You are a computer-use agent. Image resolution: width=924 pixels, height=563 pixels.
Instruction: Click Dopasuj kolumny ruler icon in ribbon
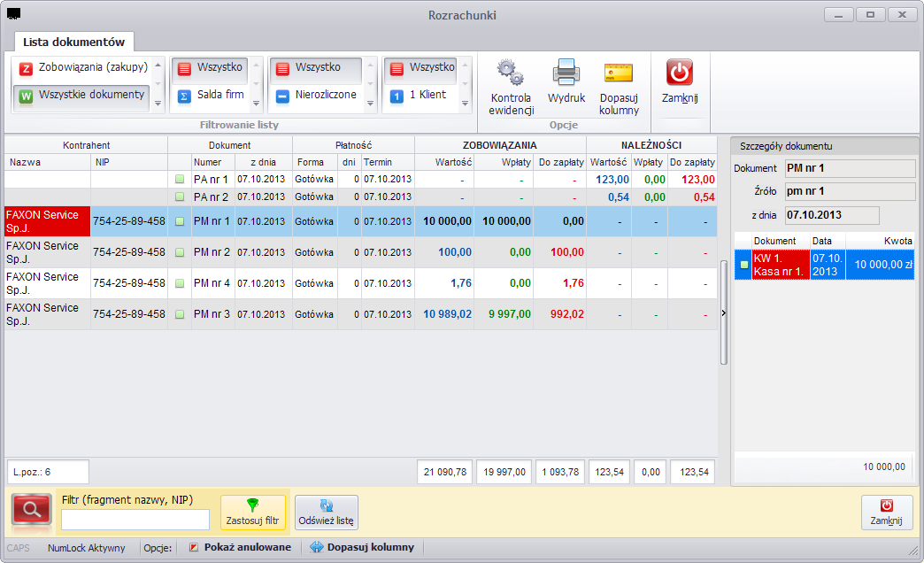click(x=618, y=73)
